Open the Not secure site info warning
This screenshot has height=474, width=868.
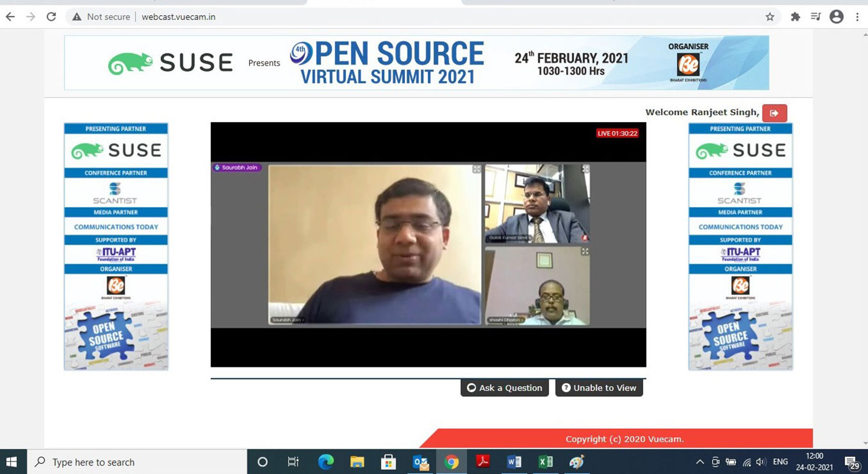(x=101, y=17)
